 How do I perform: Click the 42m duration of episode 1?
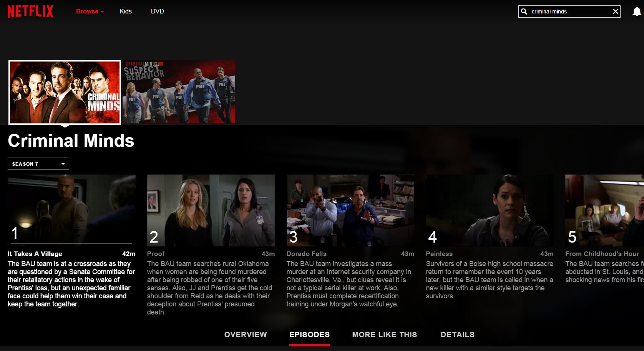pyautogui.click(x=129, y=254)
